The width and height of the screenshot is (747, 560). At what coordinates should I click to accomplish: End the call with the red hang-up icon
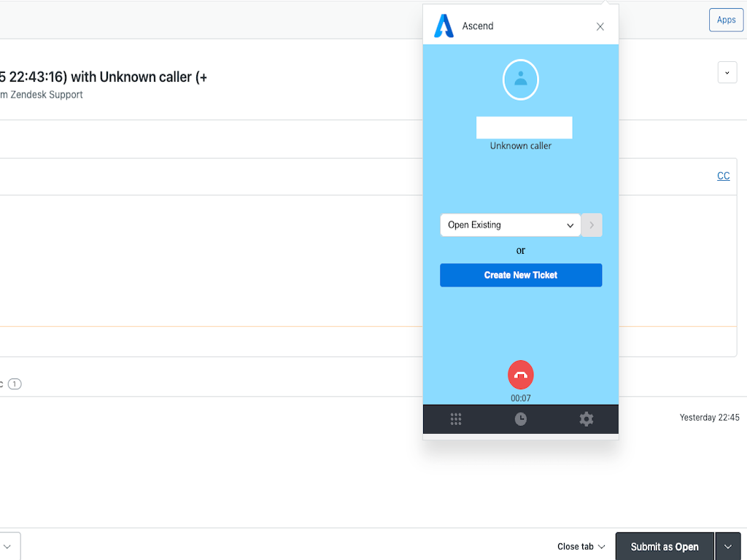coord(520,374)
